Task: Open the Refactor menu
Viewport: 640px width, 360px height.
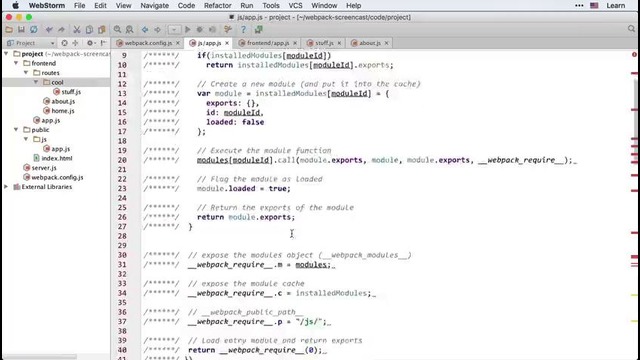Action: pyautogui.click(x=218, y=6)
